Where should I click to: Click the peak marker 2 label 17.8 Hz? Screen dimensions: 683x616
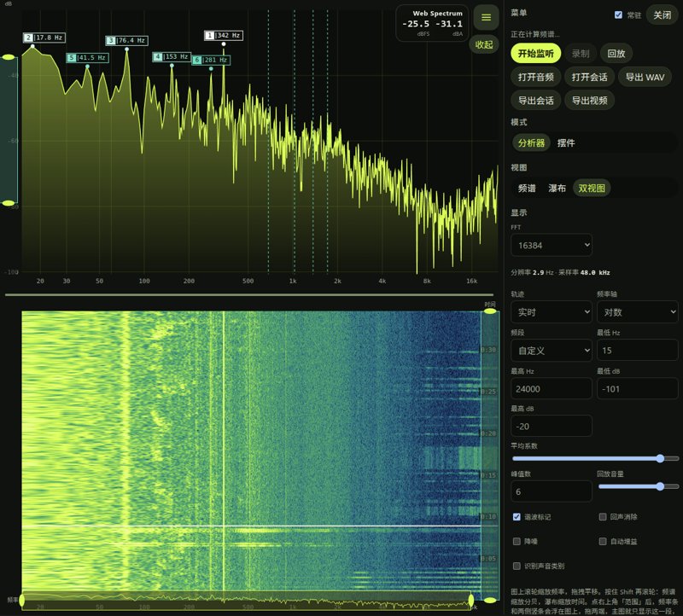pyautogui.click(x=44, y=38)
